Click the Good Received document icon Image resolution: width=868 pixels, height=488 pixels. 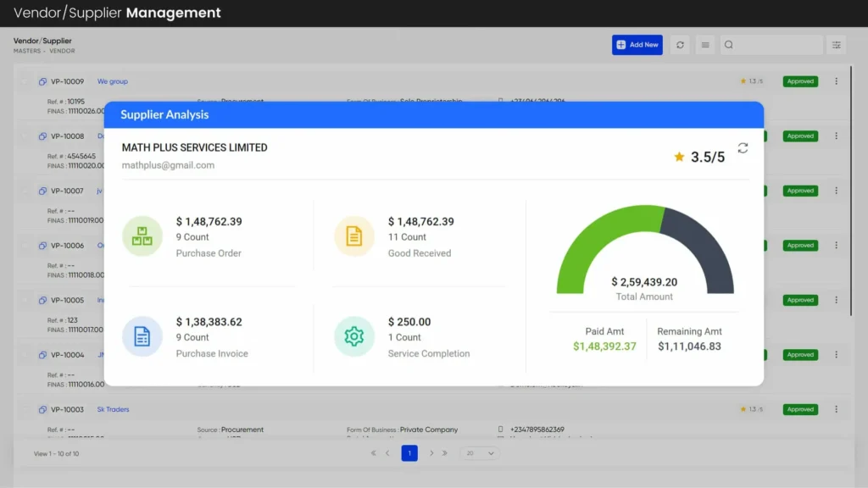(354, 236)
